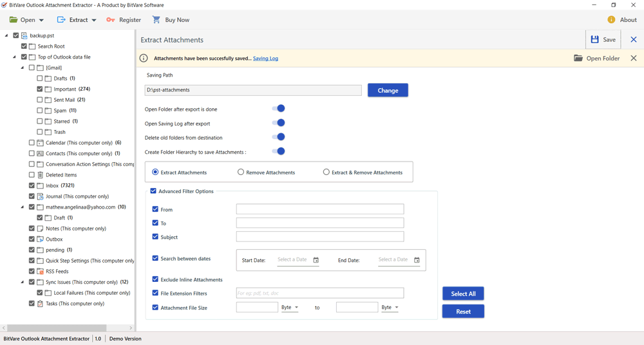Click the Journal folder icon

coord(40,196)
